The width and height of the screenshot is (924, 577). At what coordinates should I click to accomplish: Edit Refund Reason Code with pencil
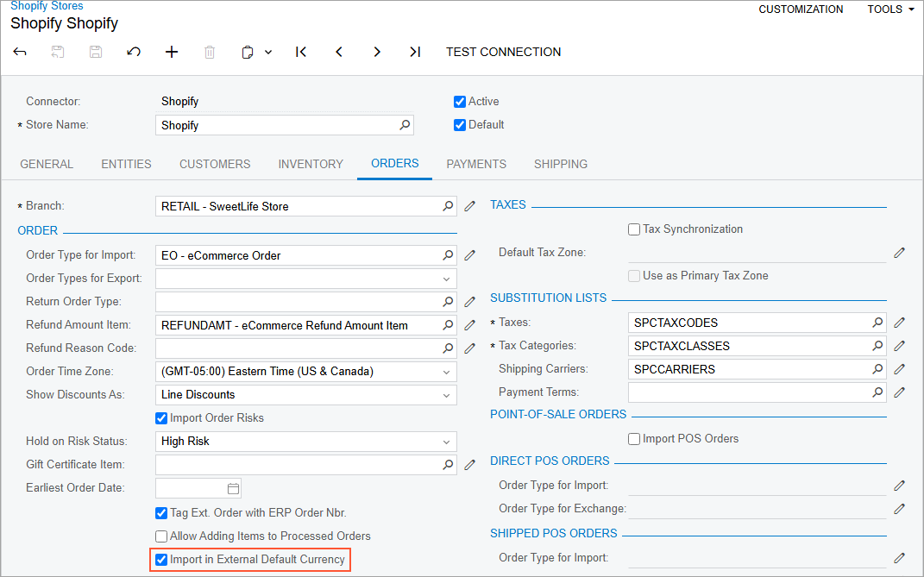tap(469, 348)
